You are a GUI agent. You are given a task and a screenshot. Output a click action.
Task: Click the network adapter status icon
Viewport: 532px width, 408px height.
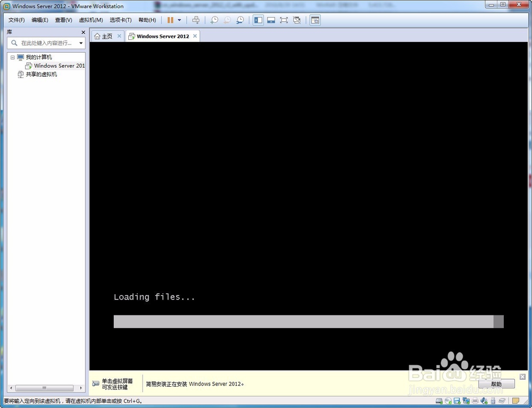[x=466, y=401]
